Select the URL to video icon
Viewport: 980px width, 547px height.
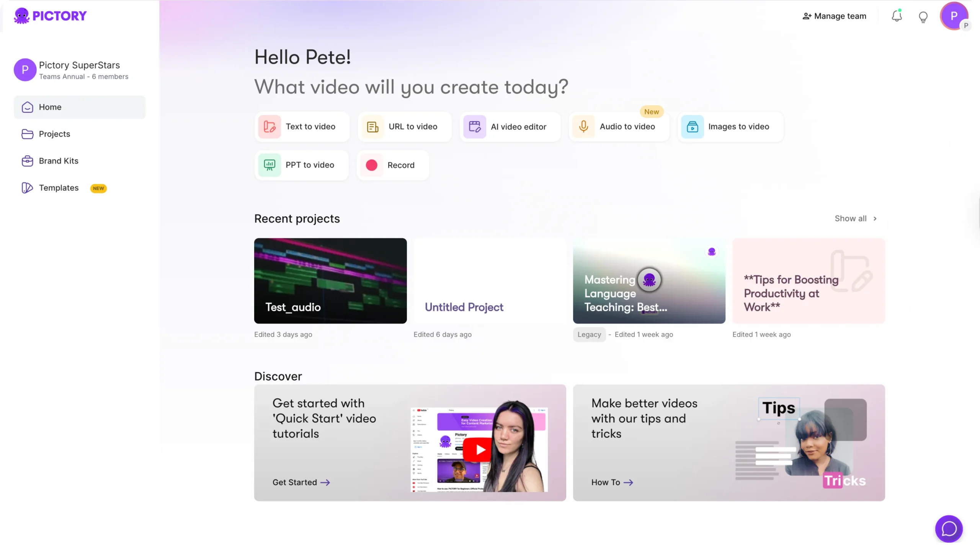pyautogui.click(x=372, y=127)
